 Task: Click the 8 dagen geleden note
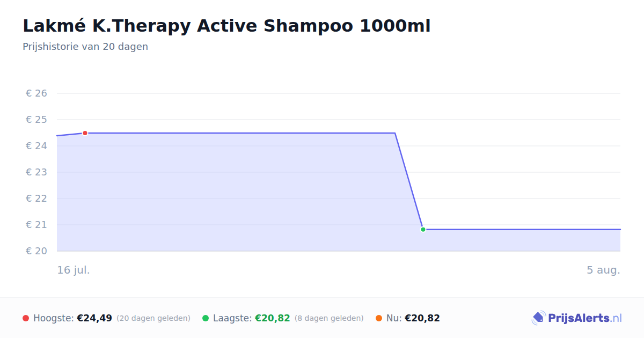pos(329,318)
